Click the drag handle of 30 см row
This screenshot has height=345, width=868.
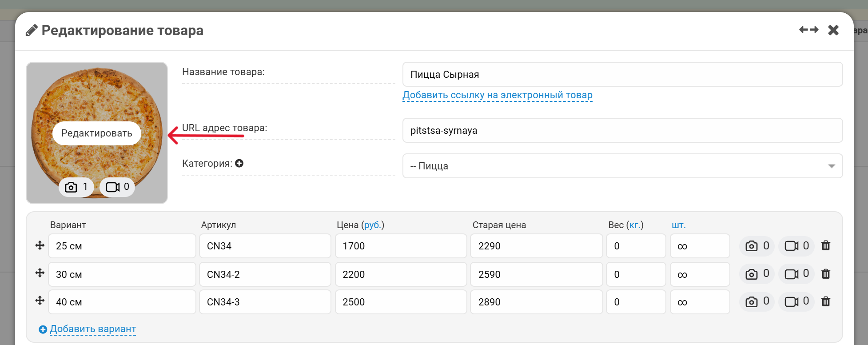coord(40,273)
